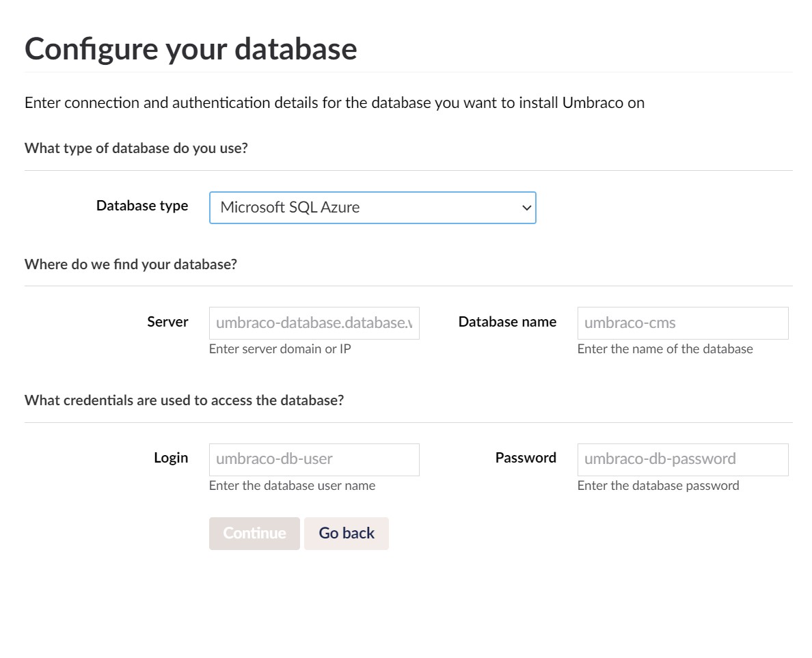This screenshot has width=812, height=658.
Task: Click the Login label
Action: pos(172,457)
